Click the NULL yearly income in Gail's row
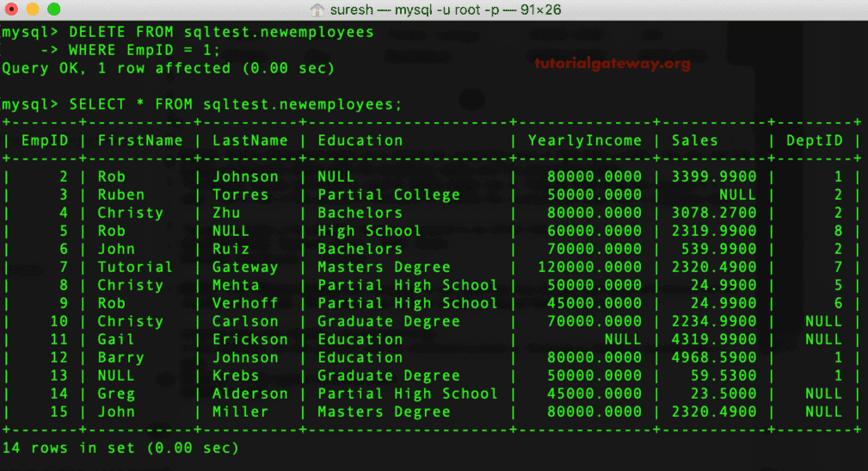The width and height of the screenshot is (868, 471). pos(623,339)
